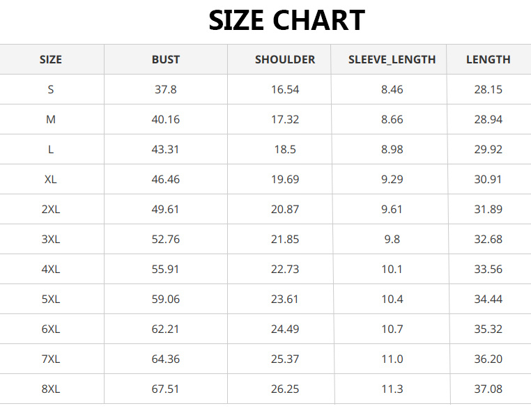Select the 8XL size cell
The image size is (531, 420).
click(51, 389)
